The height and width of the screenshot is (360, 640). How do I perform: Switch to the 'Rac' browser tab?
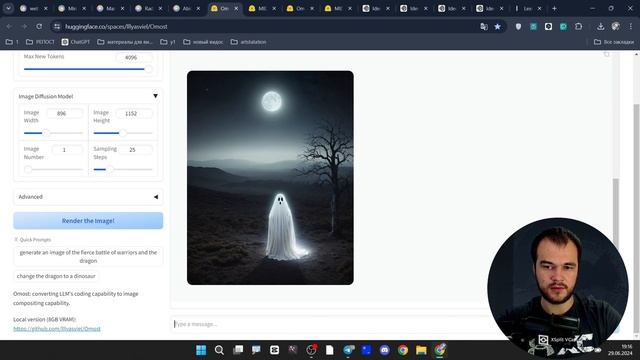(x=149, y=8)
